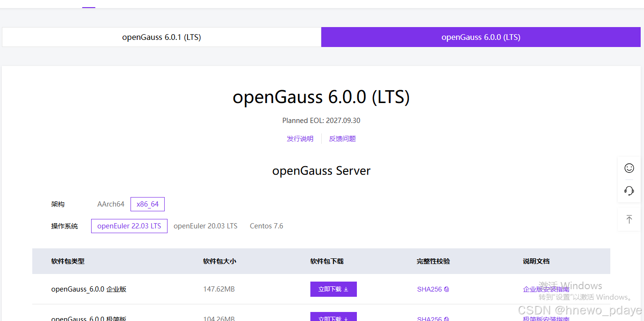Click the headset customer support icon
The height and width of the screenshot is (321, 644).
tap(629, 191)
